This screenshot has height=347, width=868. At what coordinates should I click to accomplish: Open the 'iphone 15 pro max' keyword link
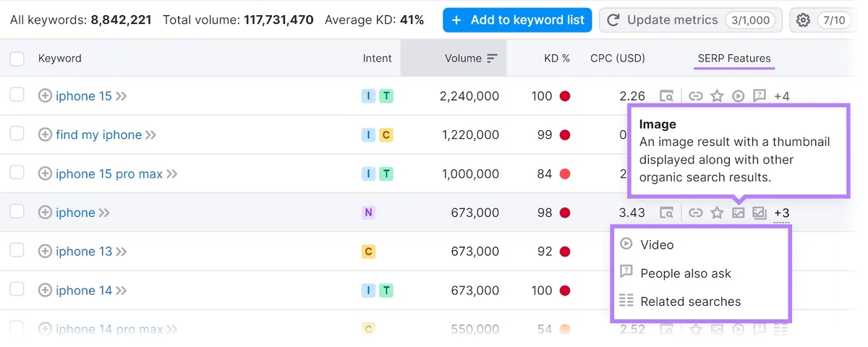point(109,173)
